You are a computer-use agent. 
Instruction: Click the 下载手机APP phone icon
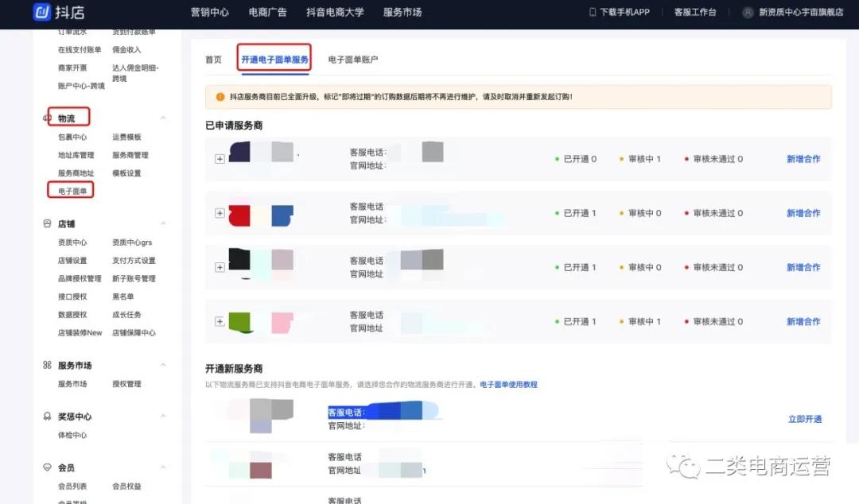pos(593,13)
